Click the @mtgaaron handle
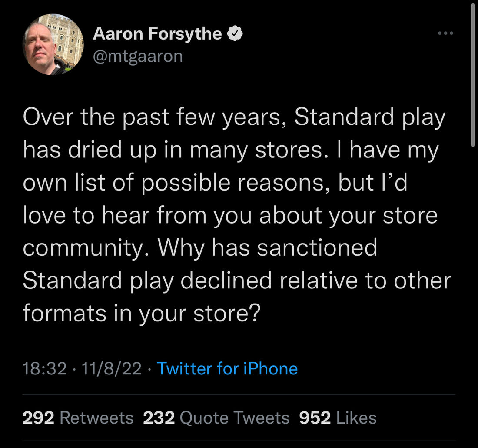478x448 pixels. [138, 56]
